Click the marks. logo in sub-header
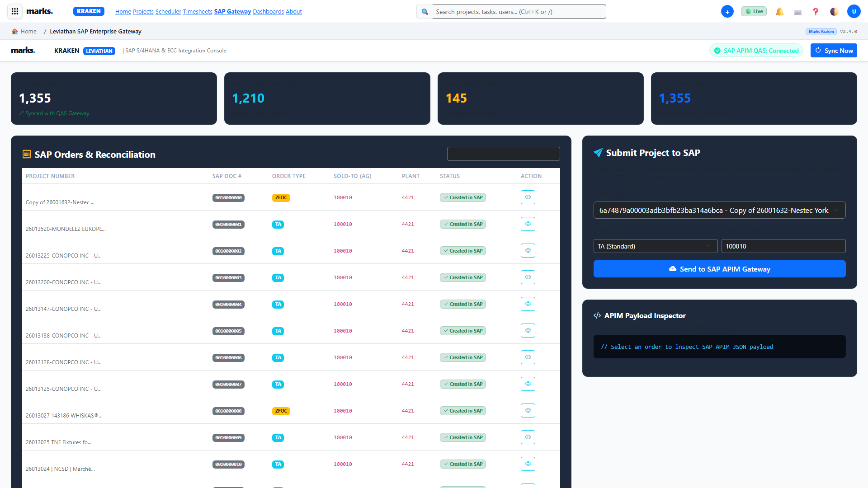Viewport: 868px width, 488px height. [24, 50]
